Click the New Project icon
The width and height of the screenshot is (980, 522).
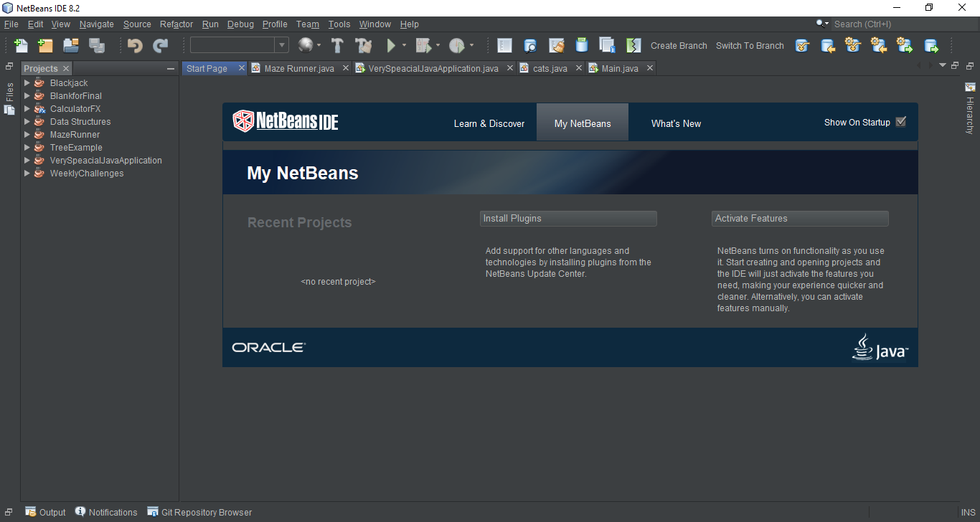[44, 44]
